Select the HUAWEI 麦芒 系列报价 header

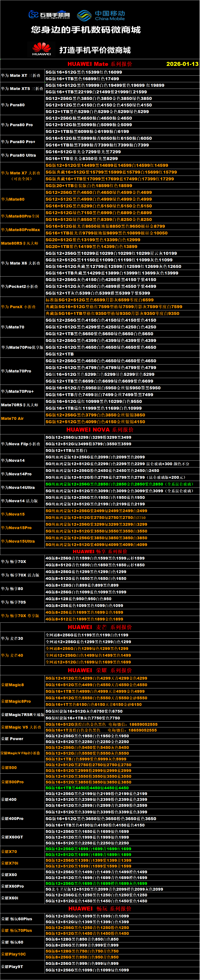click(x=100, y=627)
